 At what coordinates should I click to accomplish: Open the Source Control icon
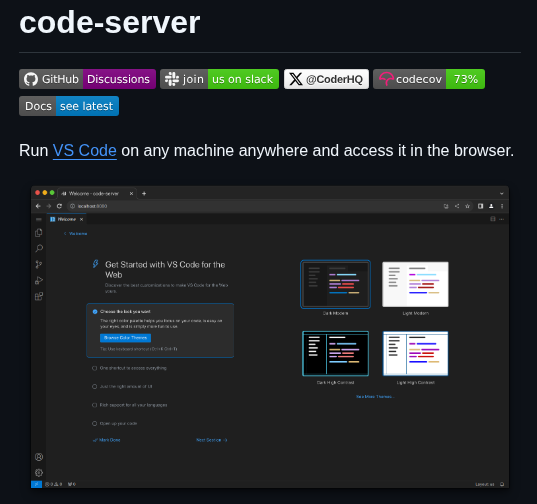click(39, 264)
